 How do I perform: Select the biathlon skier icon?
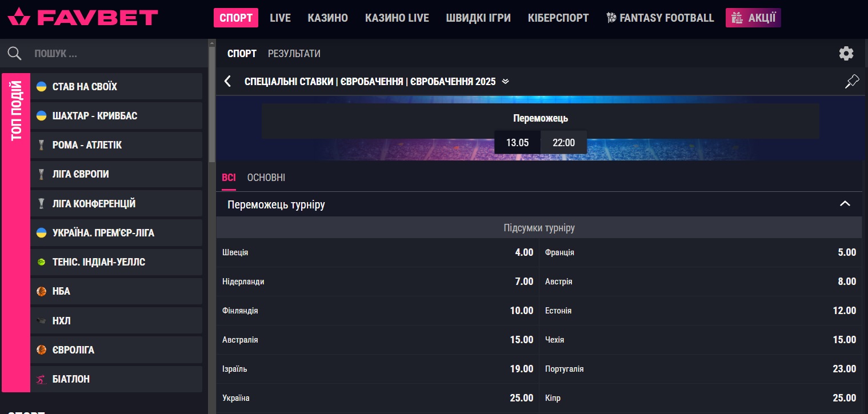(41, 379)
